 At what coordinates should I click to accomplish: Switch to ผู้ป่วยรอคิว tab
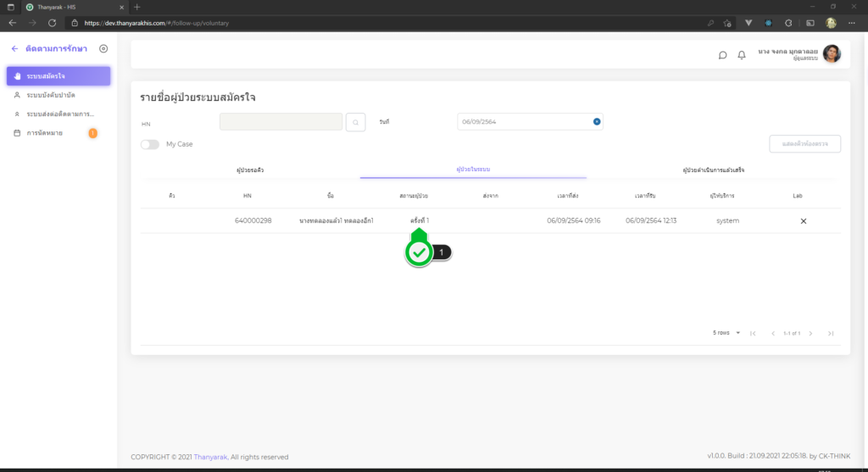[x=250, y=170]
